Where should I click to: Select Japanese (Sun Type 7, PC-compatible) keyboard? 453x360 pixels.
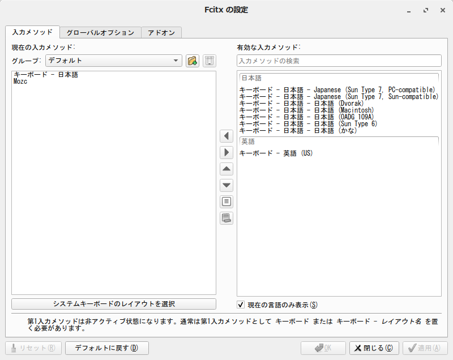(339, 90)
